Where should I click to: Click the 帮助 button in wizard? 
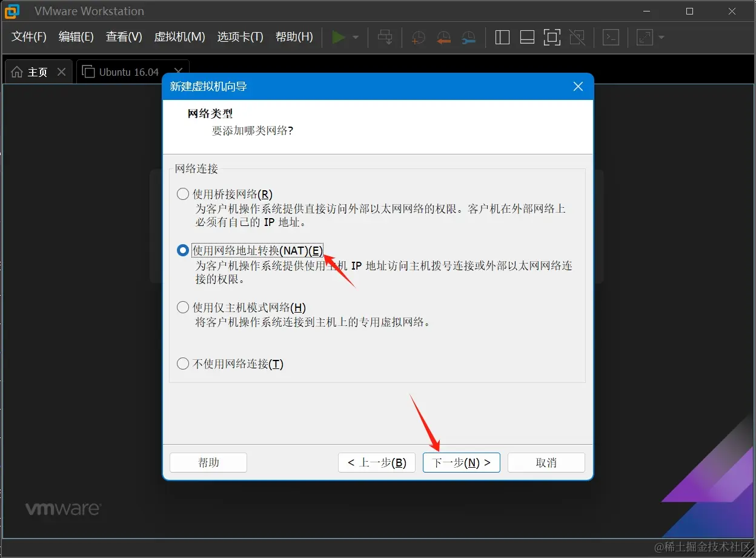208,463
